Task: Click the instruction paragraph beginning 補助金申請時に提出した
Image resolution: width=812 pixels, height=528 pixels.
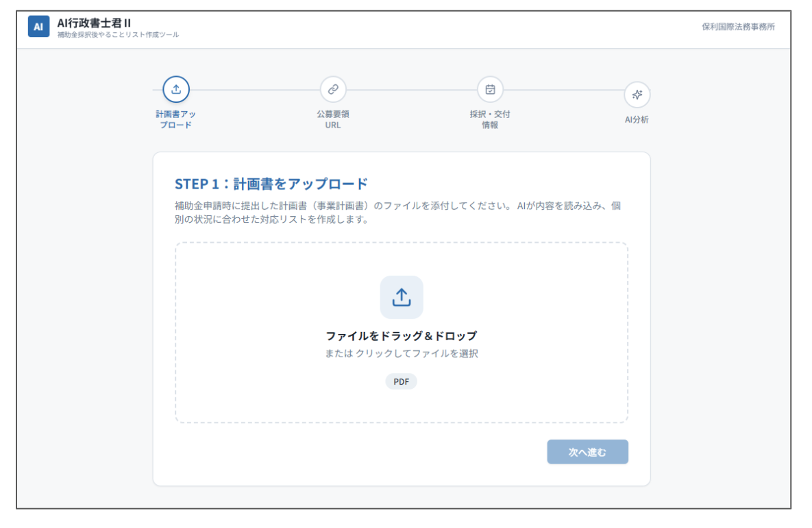Action: pos(397,213)
